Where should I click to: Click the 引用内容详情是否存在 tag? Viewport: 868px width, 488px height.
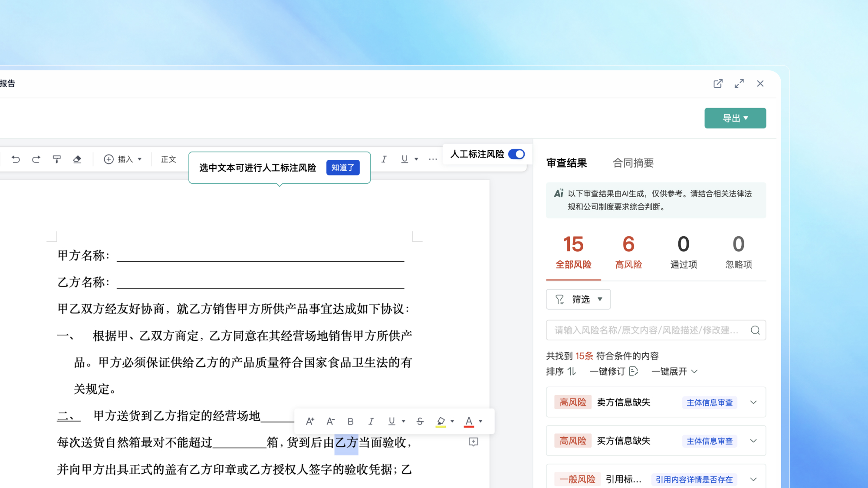pyautogui.click(x=694, y=479)
